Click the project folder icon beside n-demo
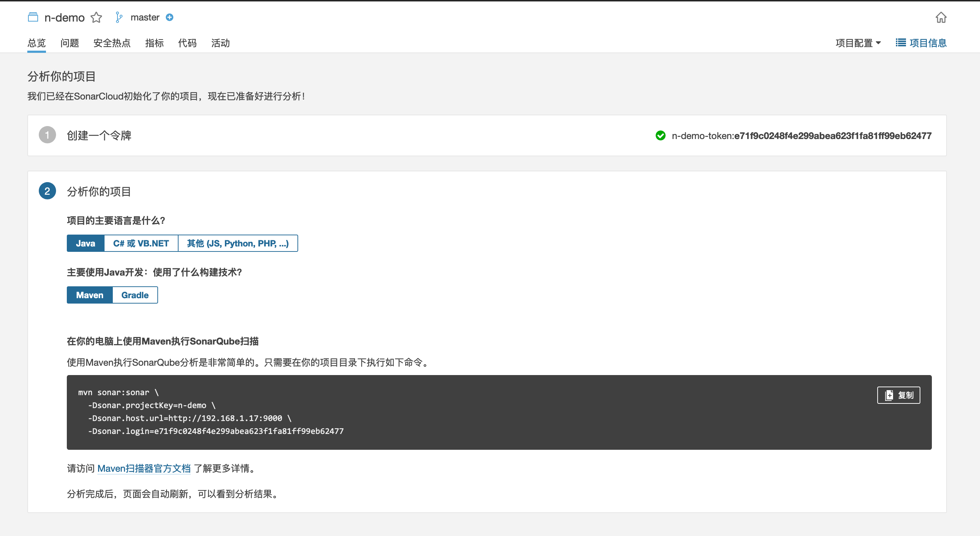 coord(33,18)
